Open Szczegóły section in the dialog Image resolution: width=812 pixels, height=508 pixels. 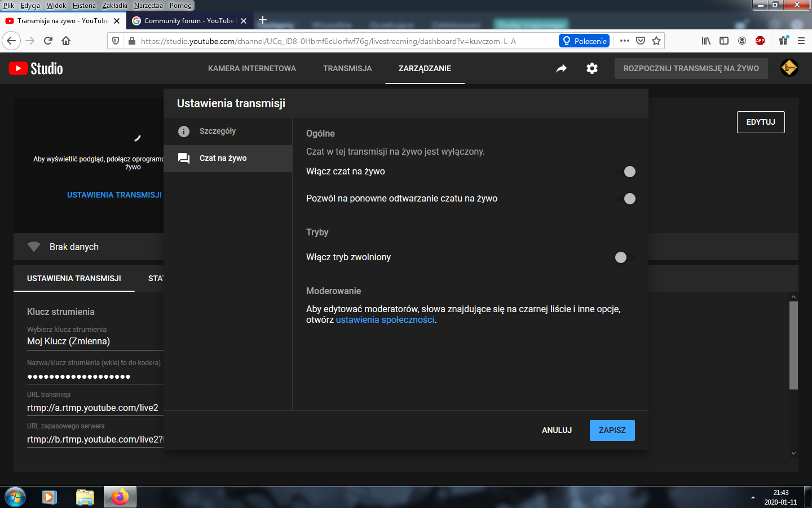(x=228, y=132)
